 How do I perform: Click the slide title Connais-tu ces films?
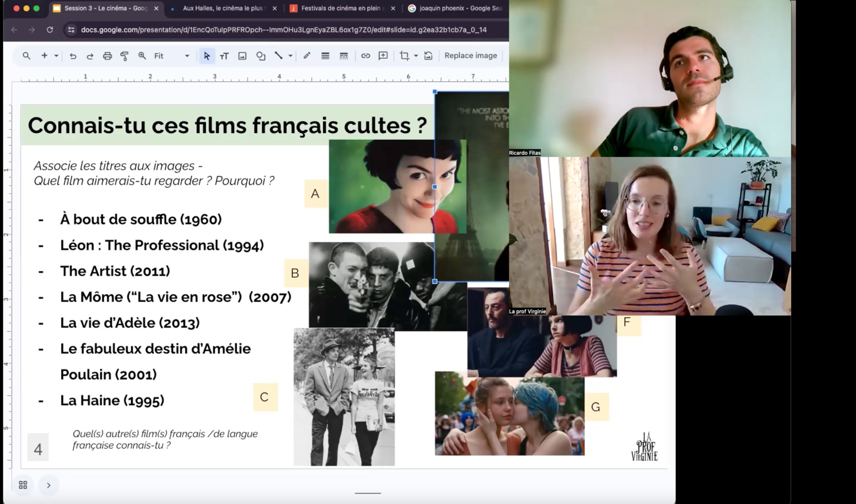pos(227,125)
